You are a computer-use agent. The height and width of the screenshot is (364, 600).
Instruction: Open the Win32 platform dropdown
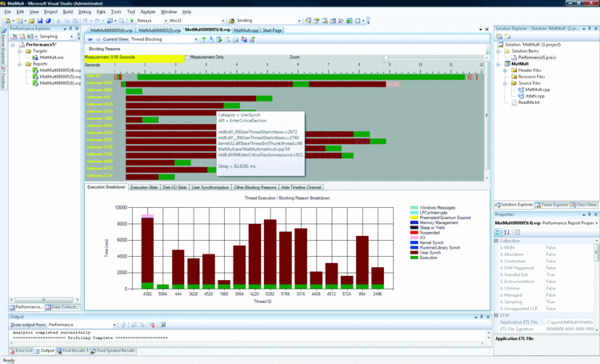(223, 21)
